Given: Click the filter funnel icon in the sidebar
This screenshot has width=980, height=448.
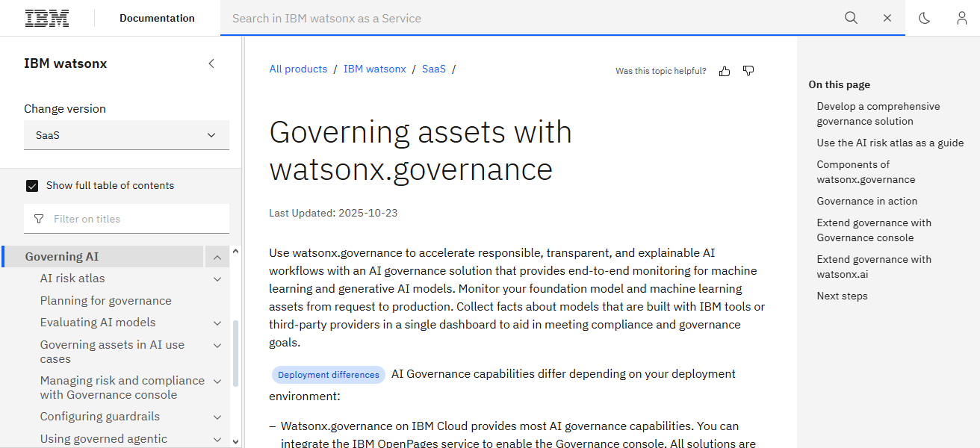Looking at the screenshot, I should [x=38, y=218].
